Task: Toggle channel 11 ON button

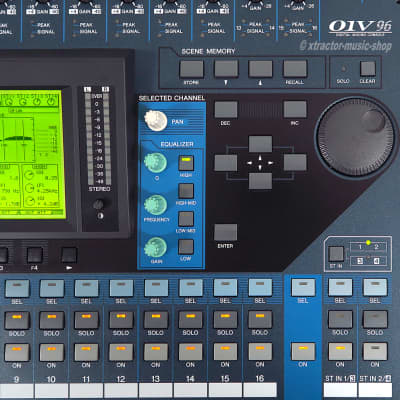Action: click(x=86, y=352)
